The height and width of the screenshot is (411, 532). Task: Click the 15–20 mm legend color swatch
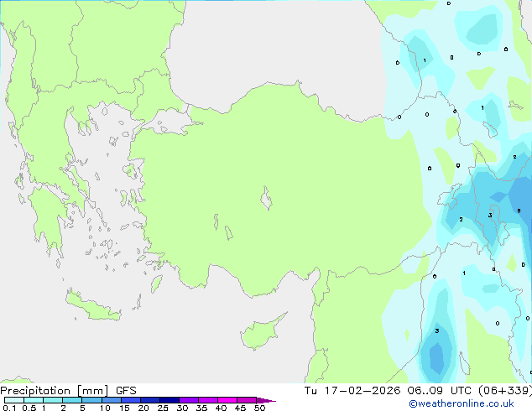pos(131,400)
